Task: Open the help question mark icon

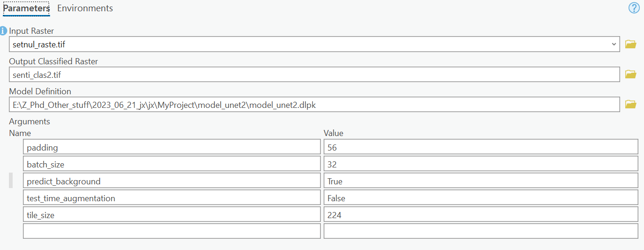Action: click(634, 8)
